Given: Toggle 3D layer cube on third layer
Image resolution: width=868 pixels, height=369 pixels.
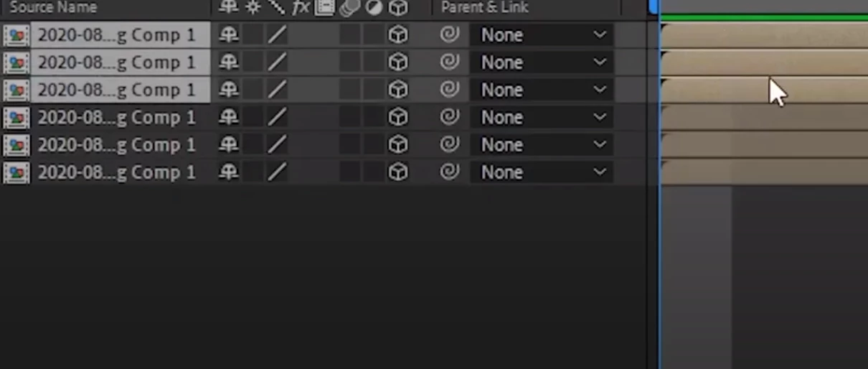Looking at the screenshot, I should coord(397,90).
